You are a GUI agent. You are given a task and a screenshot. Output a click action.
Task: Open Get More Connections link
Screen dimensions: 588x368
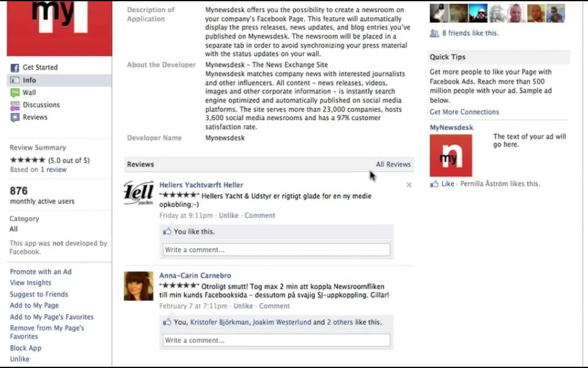pos(464,112)
